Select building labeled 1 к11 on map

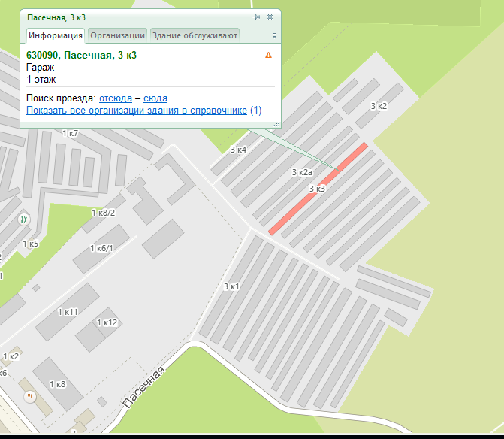click(68, 312)
